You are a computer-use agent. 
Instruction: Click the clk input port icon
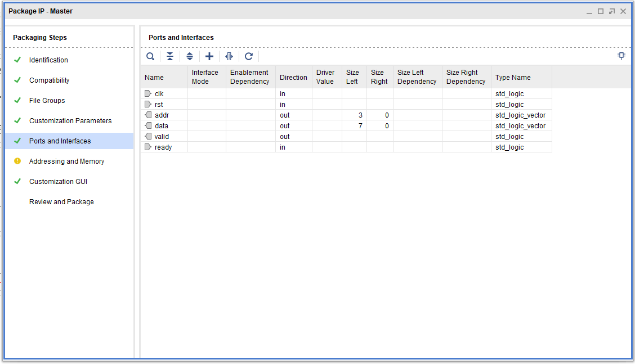tap(148, 93)
